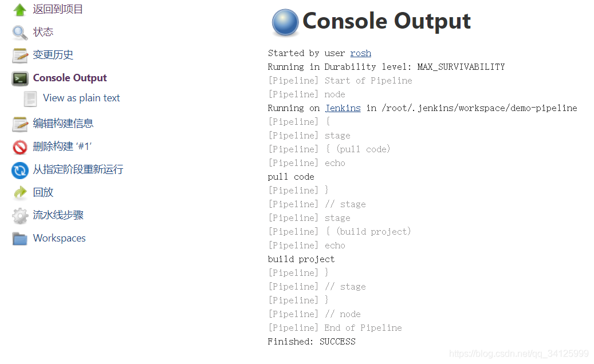Click the document plain text icon

coord(30,98)
